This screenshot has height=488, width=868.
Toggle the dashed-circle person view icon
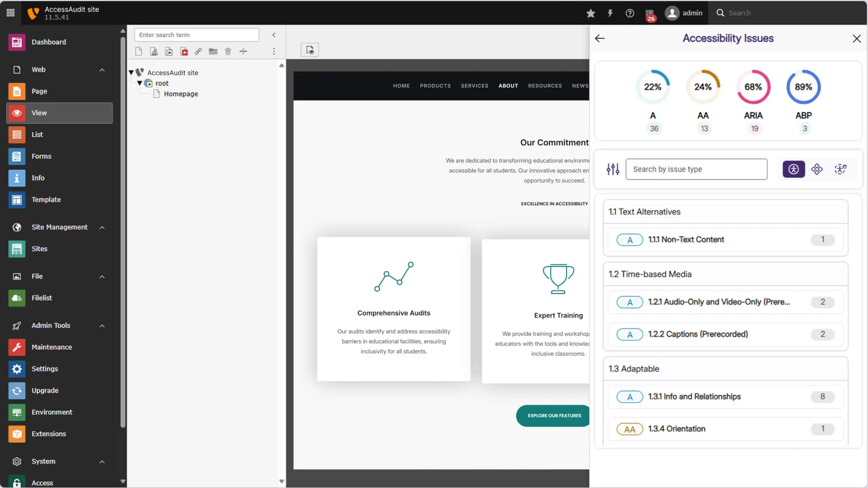(x=840, y=169)
